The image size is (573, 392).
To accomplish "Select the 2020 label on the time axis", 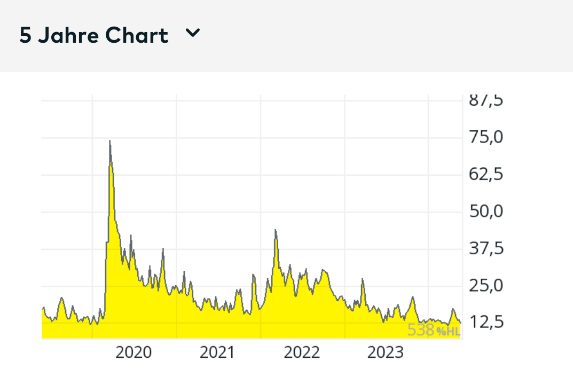I will [134, 352].
